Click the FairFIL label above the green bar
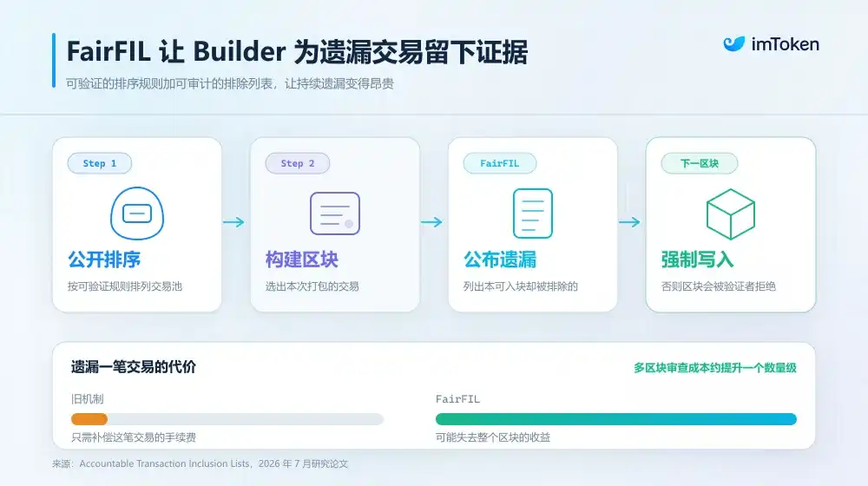This screenshot has width=868, height=486. 457,398
